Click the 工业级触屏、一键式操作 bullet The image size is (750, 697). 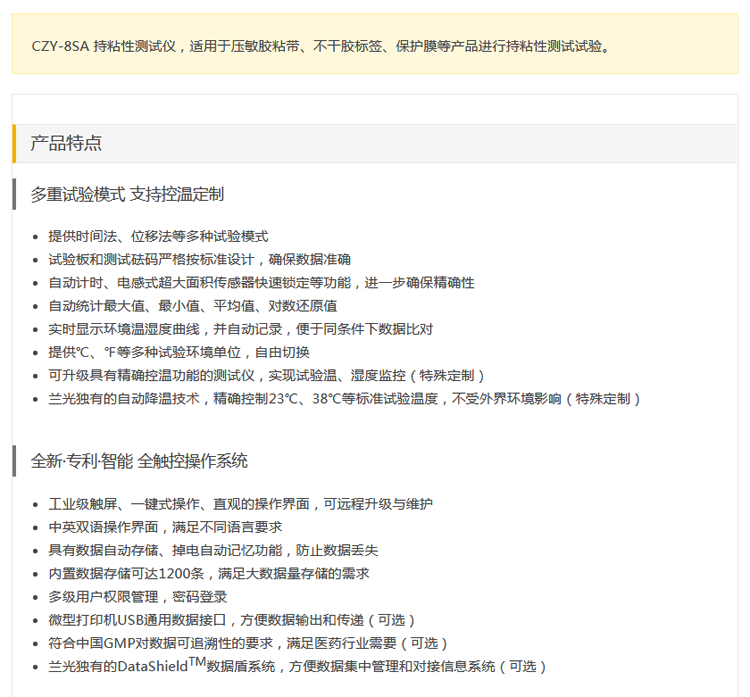240,504
